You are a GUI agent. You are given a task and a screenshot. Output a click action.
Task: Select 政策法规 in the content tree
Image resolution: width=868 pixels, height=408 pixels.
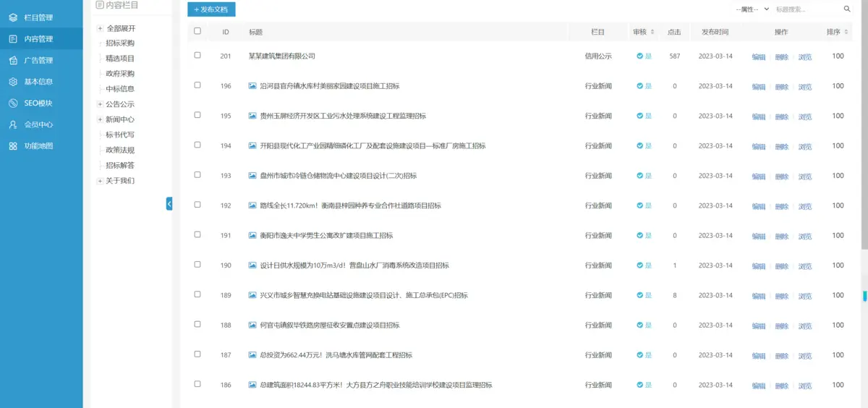120,150
